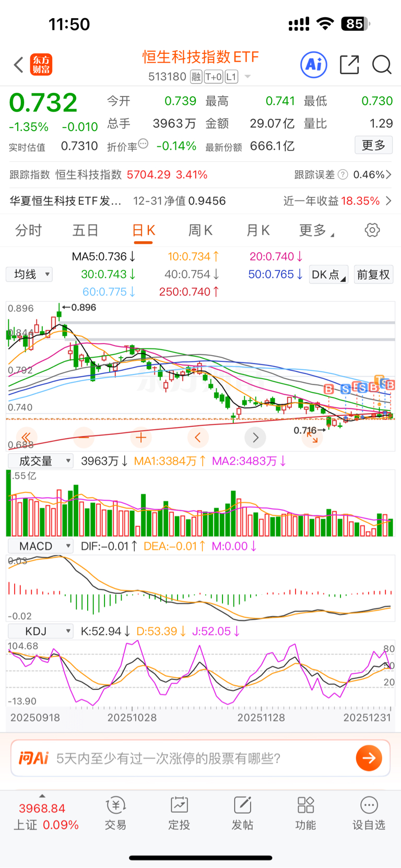The width and height of the screenshot is (401, 868).
Task: Open tracking error 0.46% details
Action: click(372, 174)
